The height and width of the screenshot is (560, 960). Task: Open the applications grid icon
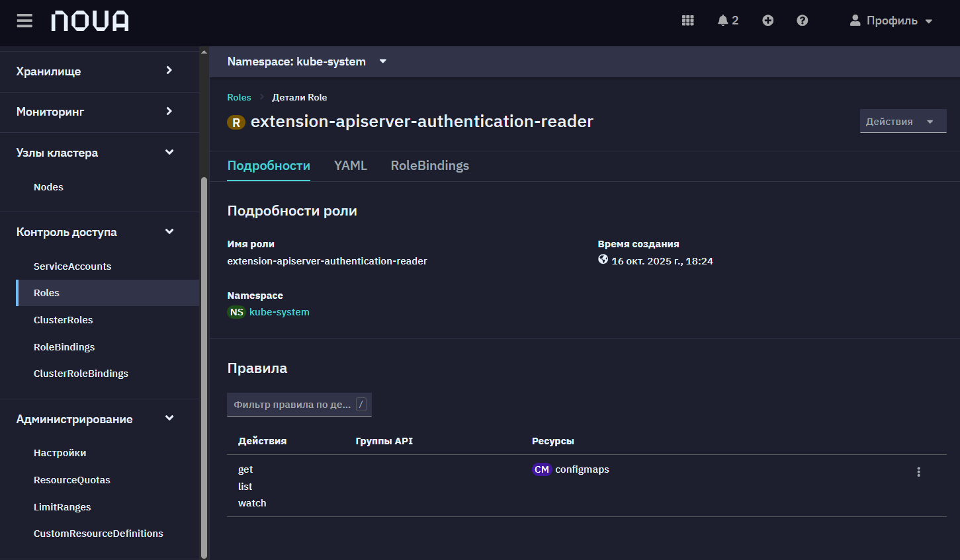pyautogui.click(x=688, y=20)
